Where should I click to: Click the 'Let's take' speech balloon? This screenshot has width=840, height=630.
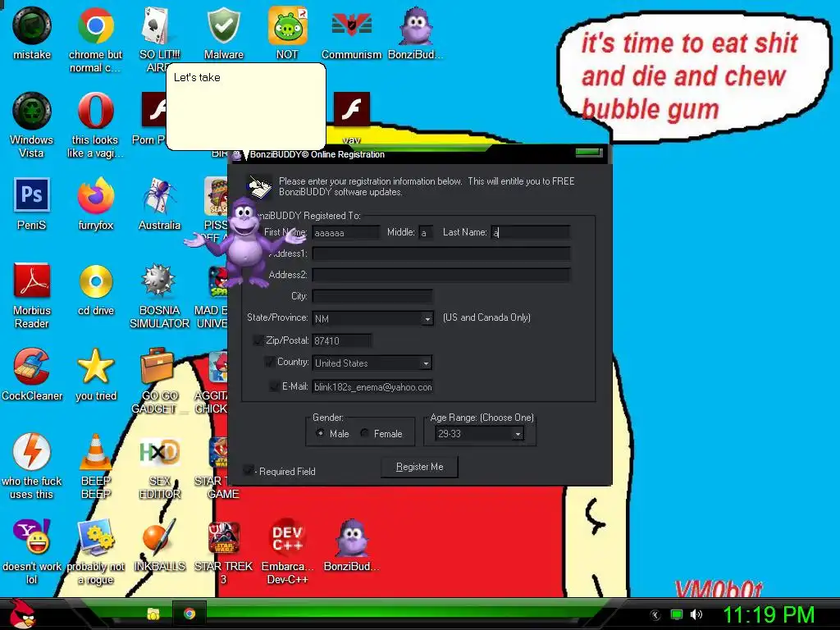(246, 106)
